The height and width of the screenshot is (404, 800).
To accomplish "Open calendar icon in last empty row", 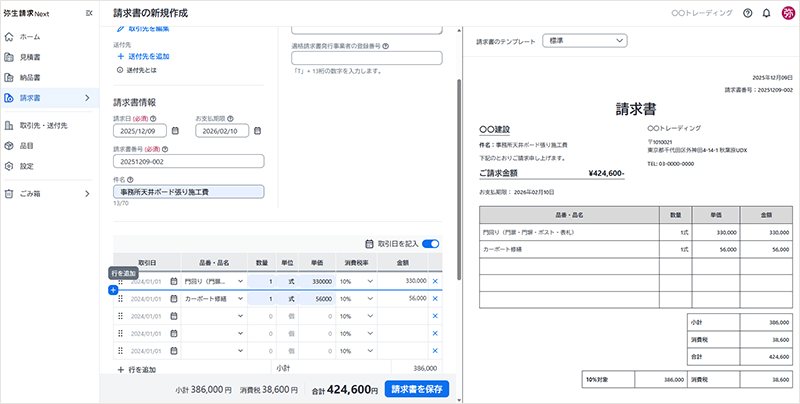I will click(x=173, y=350).
